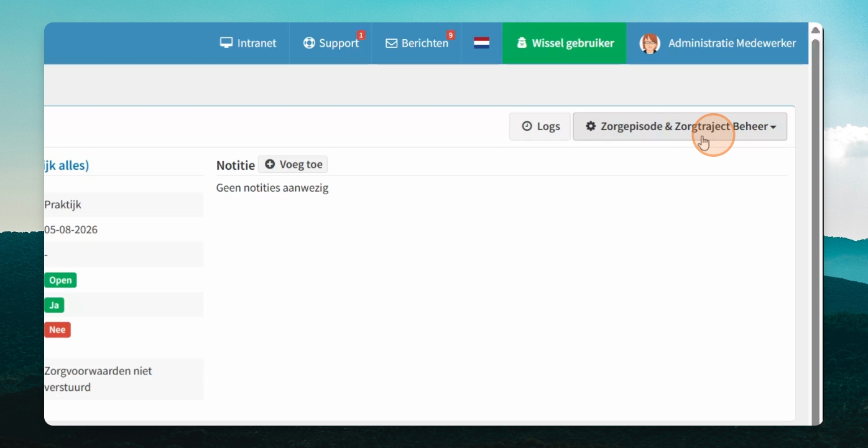Viewport: 868px width, 448px height.
Task: Click the green Open status badge
Action: (x=60, y=280)
